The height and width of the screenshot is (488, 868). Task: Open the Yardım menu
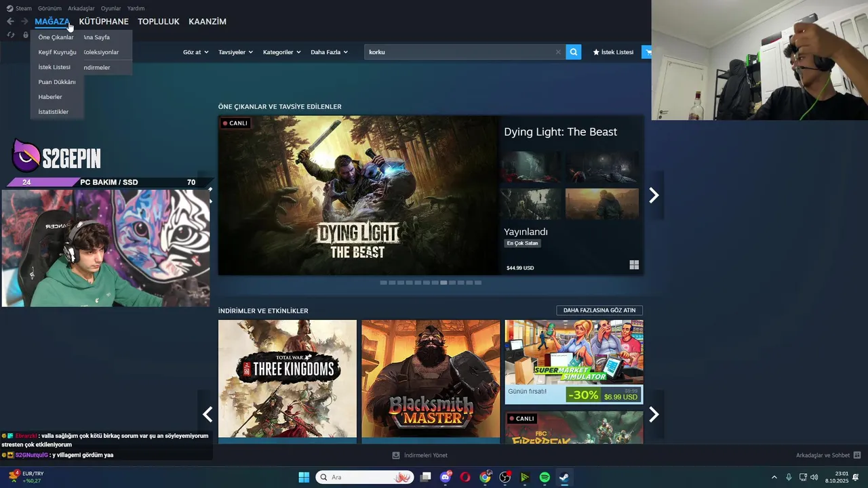pos(136,8)
